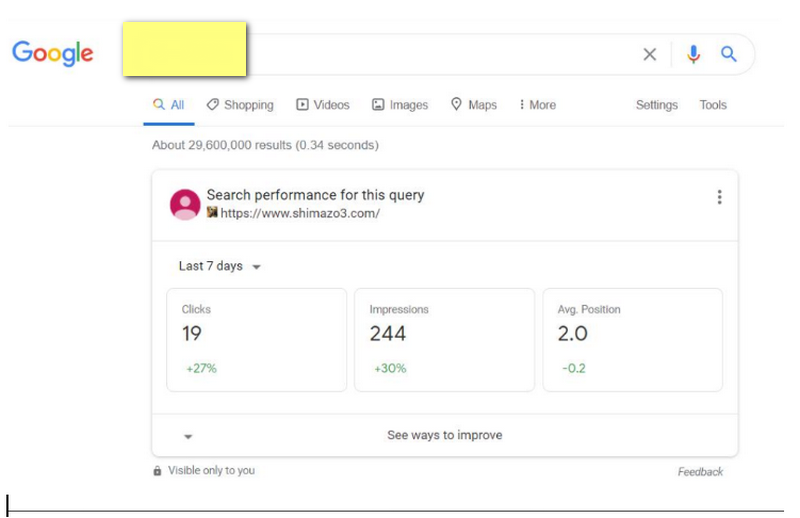800x518 pixels.
Task: Select the Avg. Position metric card
Action: click(x=633, y=340)
